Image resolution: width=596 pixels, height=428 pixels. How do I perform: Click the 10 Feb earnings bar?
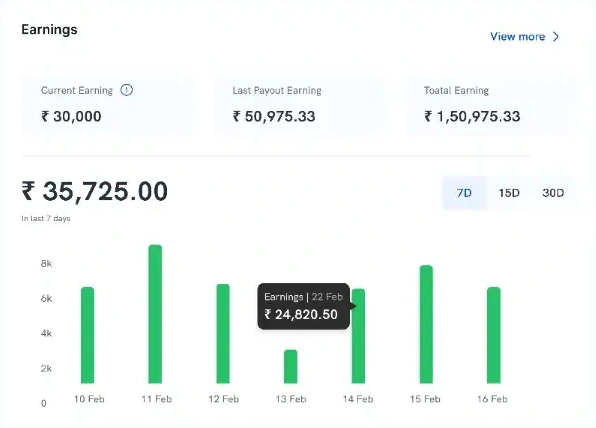click(87, 335)
